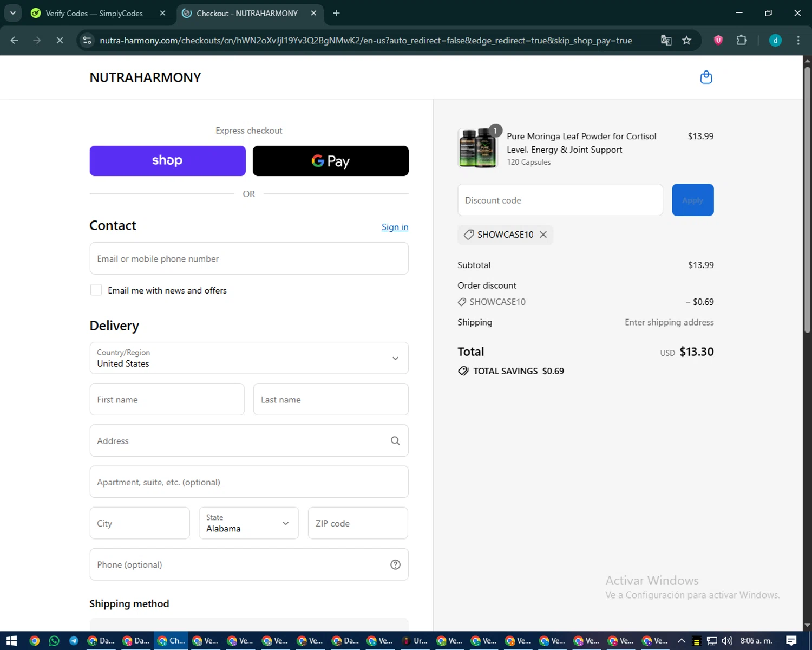The height and width of the screenshot is (650, 812).
Task: Click the Total amount $13.30
Action: [x=696, y=352]
